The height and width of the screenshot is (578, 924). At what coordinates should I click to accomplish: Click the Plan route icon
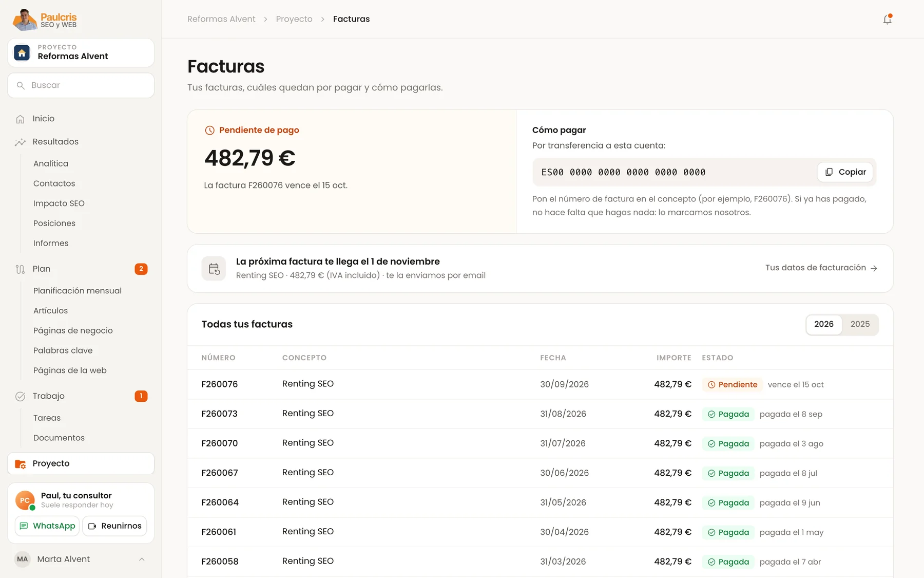(x=20, y=269)
